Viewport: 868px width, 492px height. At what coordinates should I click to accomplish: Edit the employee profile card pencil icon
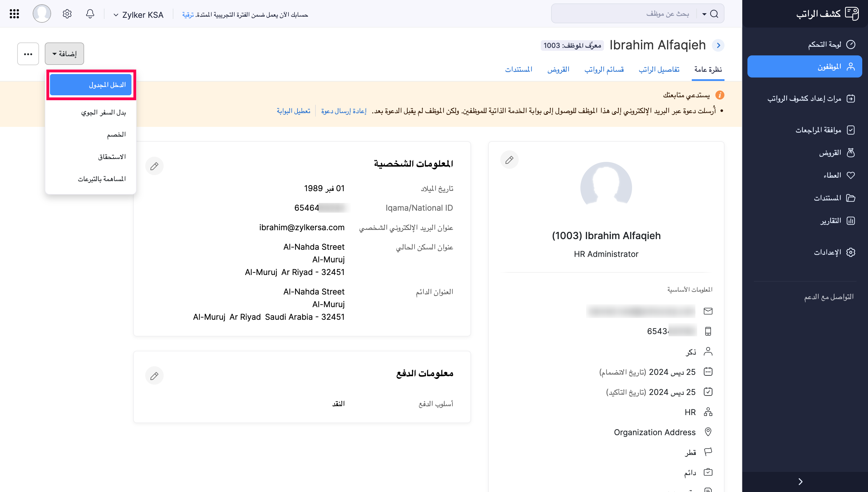point(509,160)
